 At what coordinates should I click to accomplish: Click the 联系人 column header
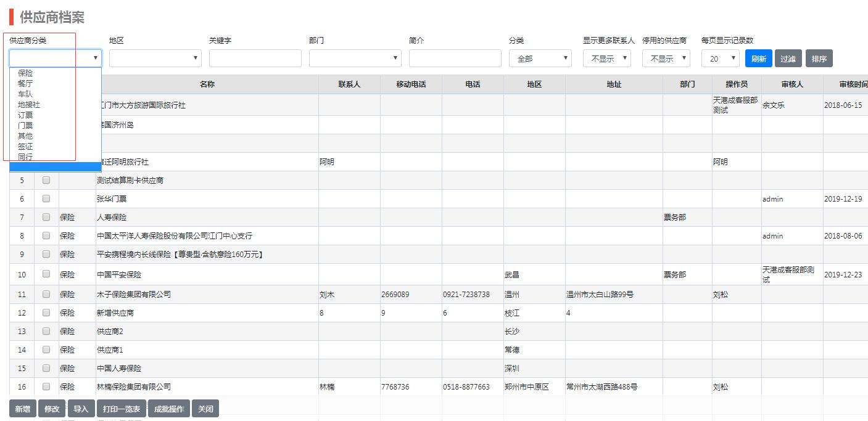[x=349, y=84]
